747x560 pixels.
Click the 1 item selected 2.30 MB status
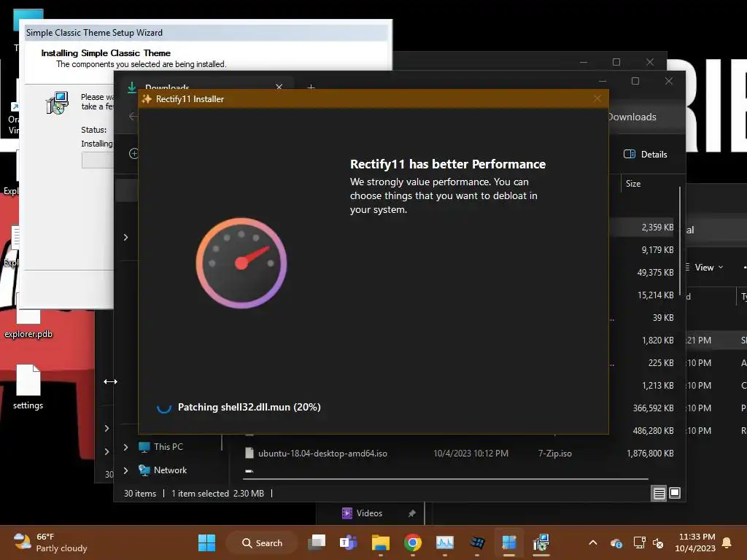(217, 494)
